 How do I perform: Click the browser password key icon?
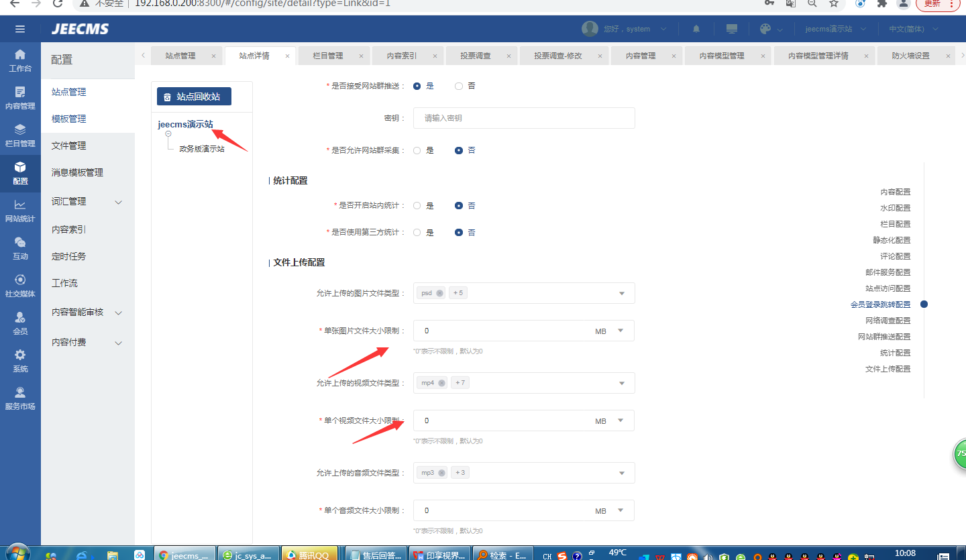pos(769,3)
